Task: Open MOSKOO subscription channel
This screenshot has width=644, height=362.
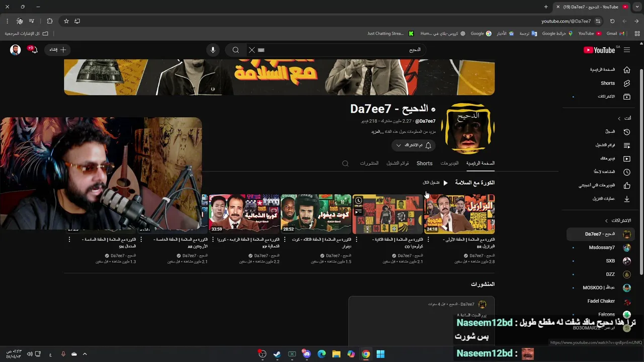Action: pos(601,288)
